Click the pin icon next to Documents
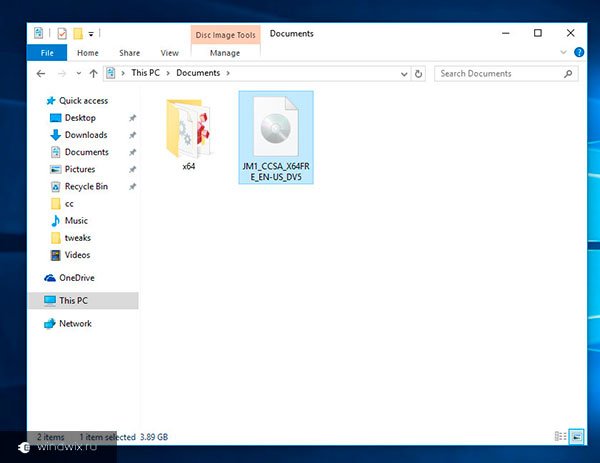The width and height of the screenshot is (600, 463). click(132, 152)
